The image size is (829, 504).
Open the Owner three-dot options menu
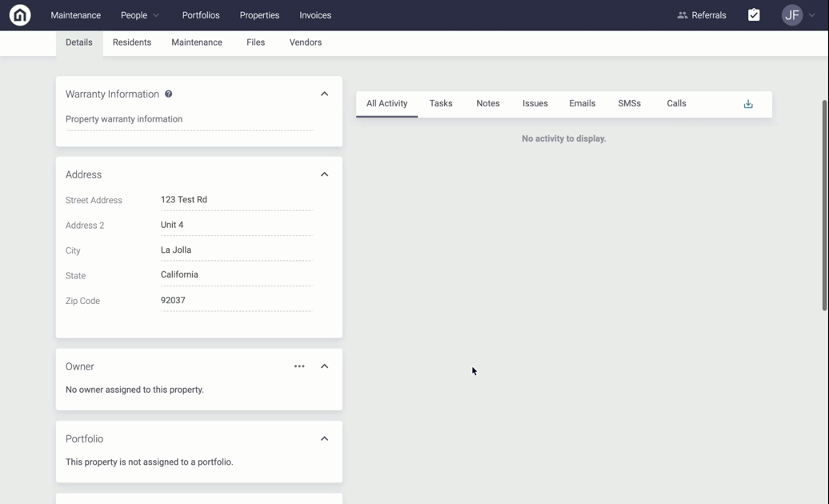click(x=299, y=366)
